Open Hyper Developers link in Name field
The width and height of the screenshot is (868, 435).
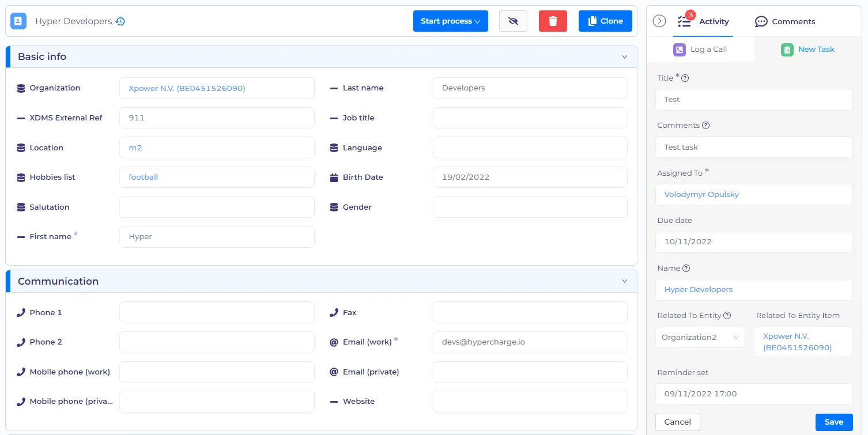tap(699, 290)
